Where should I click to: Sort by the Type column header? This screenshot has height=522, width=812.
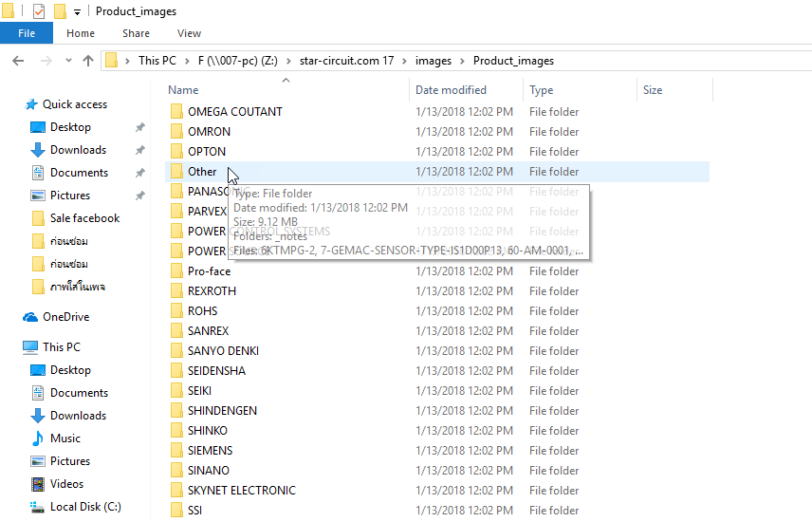tap(541, 89)
